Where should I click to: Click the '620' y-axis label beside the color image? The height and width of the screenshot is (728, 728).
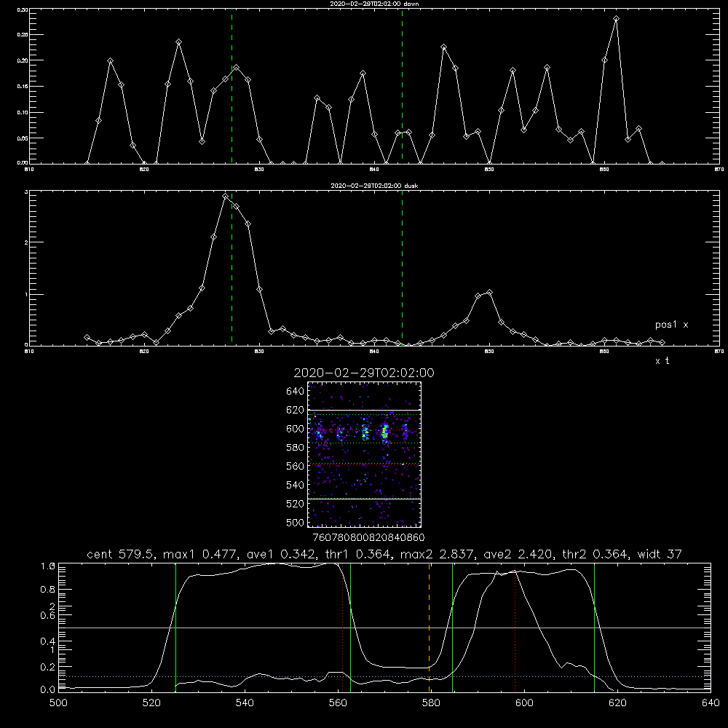[296, 410]
